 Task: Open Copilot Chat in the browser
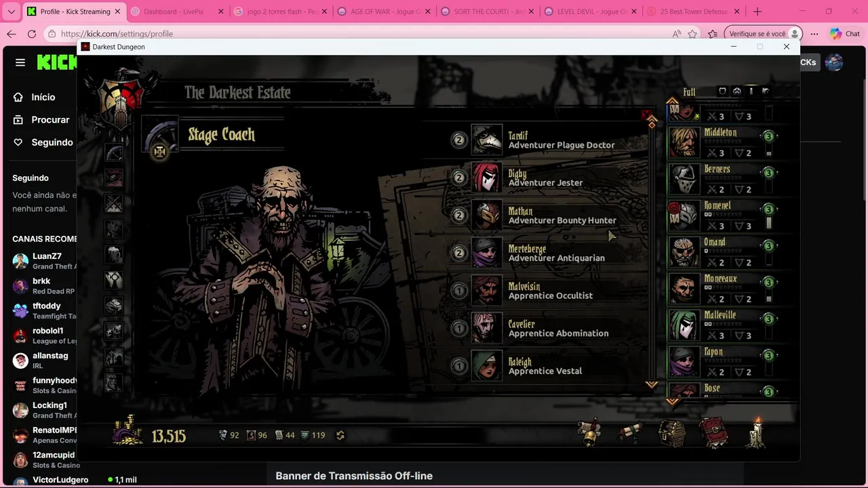[x=844, y=34]
